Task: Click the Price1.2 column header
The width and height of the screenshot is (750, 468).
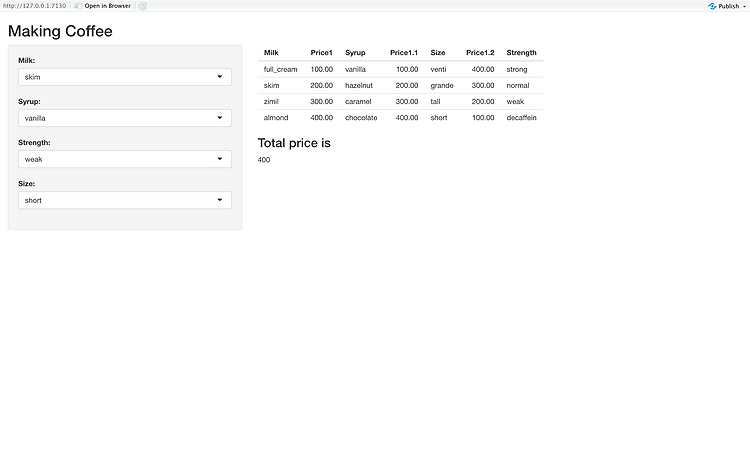Action: click(480, 53)
